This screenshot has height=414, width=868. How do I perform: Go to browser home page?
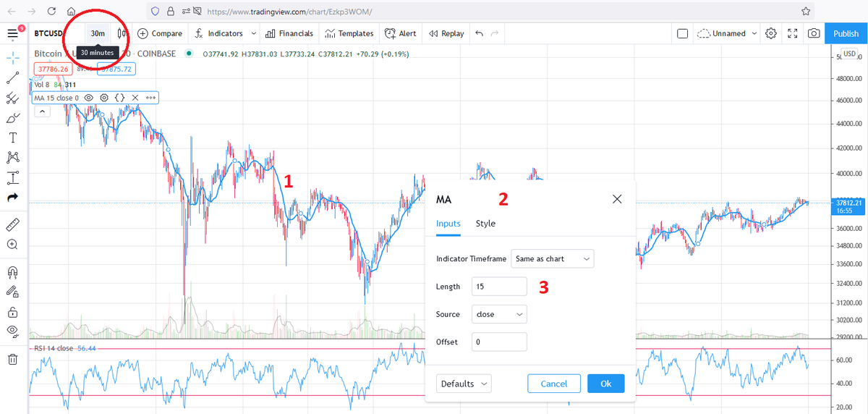tap(71, 12)
